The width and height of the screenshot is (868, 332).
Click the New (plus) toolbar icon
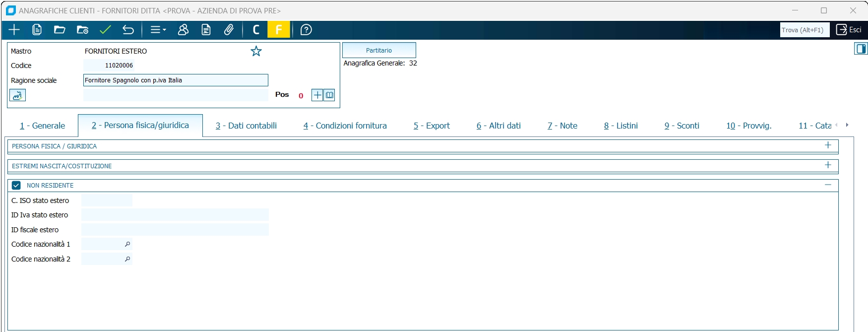coord(14,30)
